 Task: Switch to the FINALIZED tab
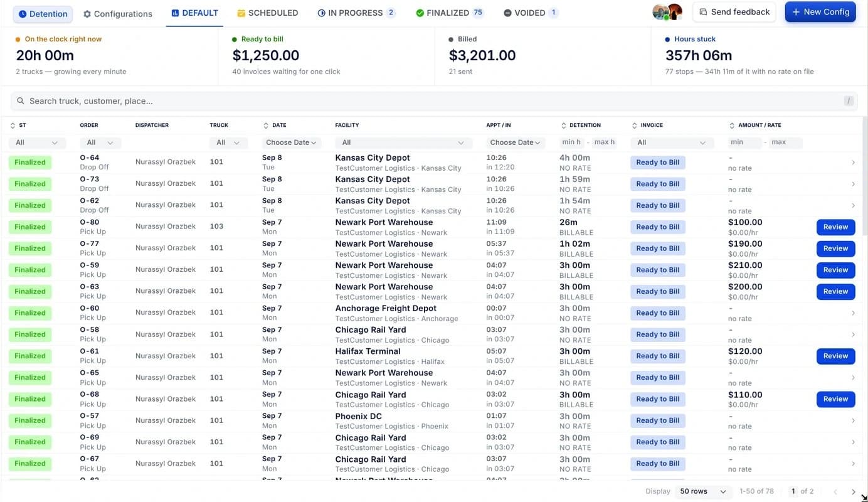449,13
